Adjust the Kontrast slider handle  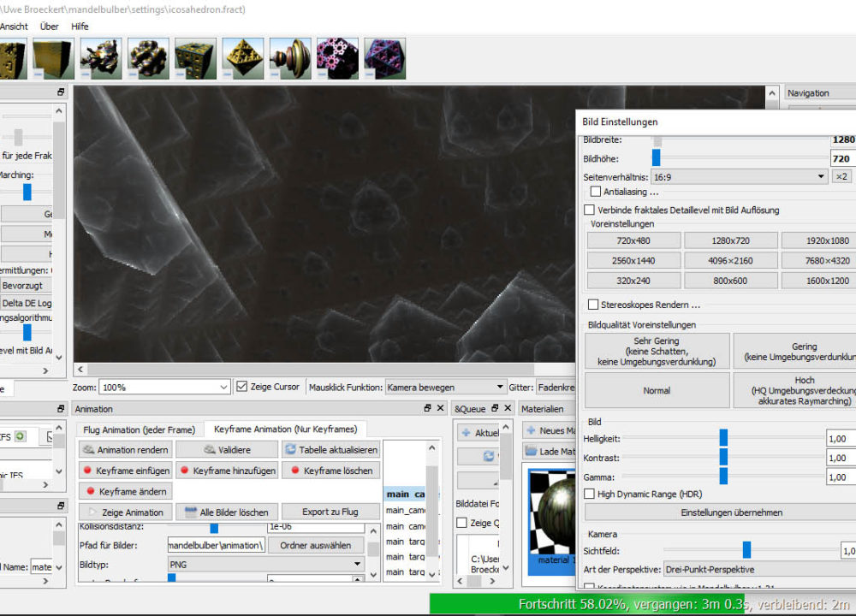pos(724,457)
